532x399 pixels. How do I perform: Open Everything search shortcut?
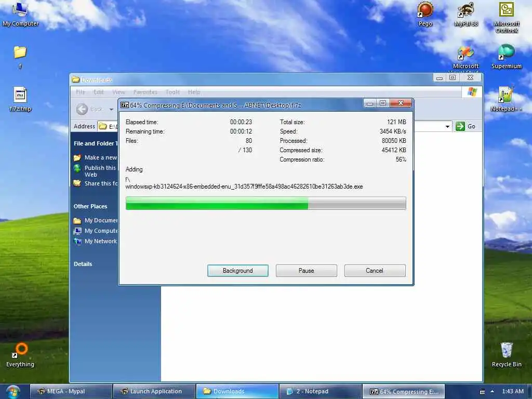pos(20,355)
